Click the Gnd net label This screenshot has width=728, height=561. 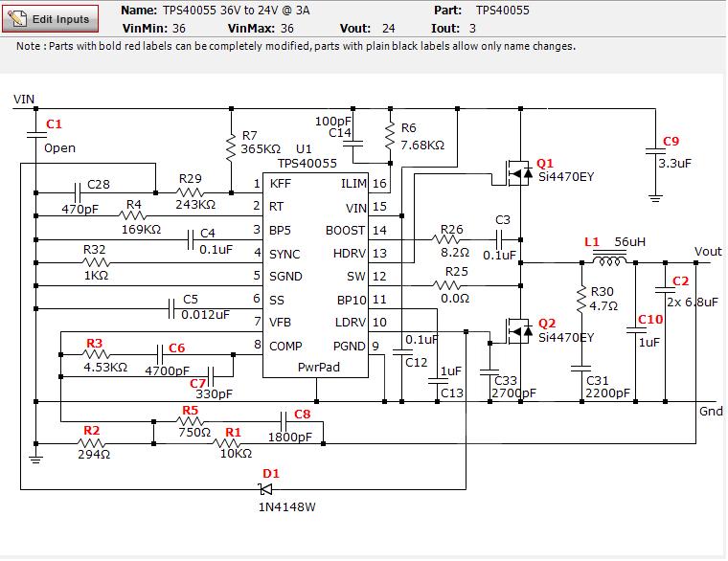click(x=711, y=411)
